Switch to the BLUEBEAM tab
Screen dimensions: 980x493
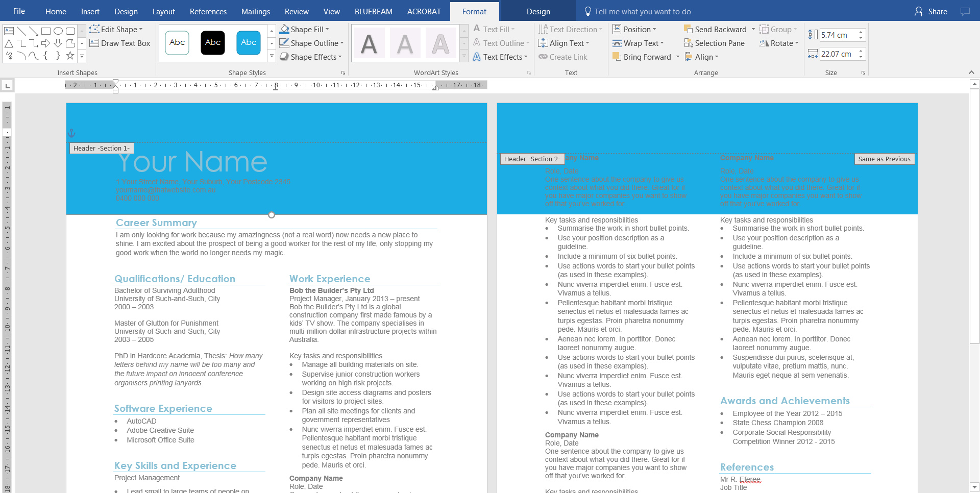point(373,11)
